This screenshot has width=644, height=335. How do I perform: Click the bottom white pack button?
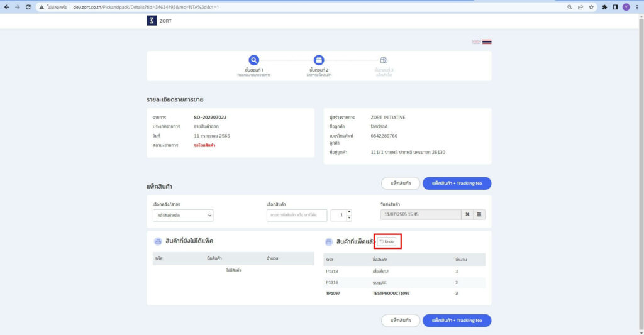tap(401, 321)
